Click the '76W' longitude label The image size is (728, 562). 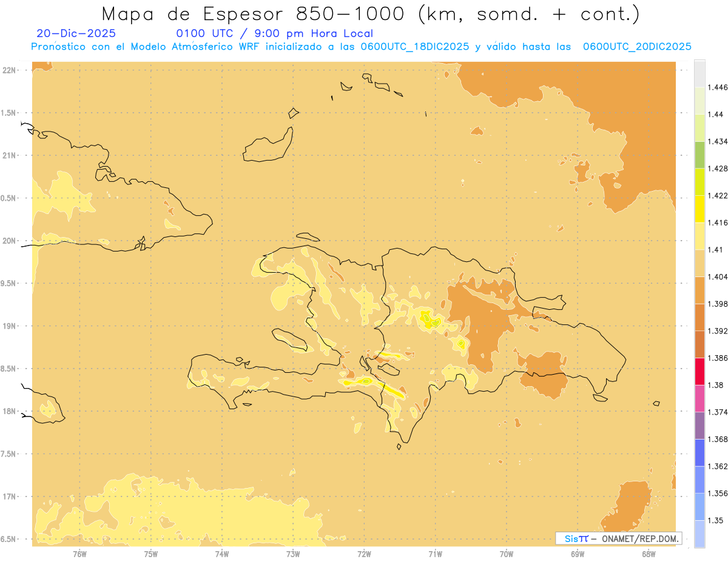point(79,554)
